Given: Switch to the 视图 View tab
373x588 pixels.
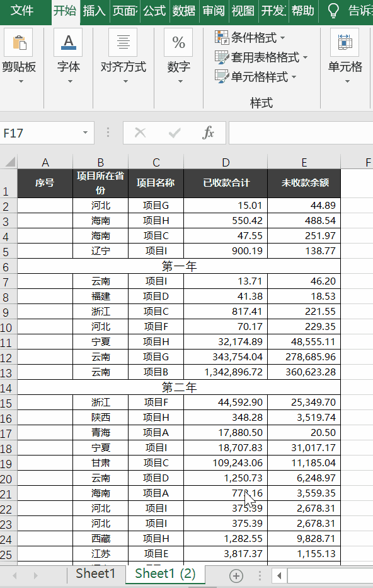Looking at the screenshot, I should [x=243, y=11].
